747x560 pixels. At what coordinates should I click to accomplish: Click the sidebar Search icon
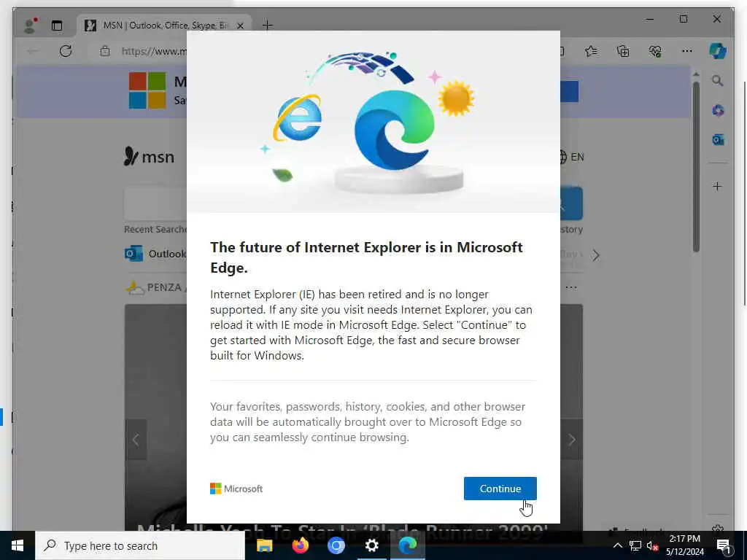point(718,81)
